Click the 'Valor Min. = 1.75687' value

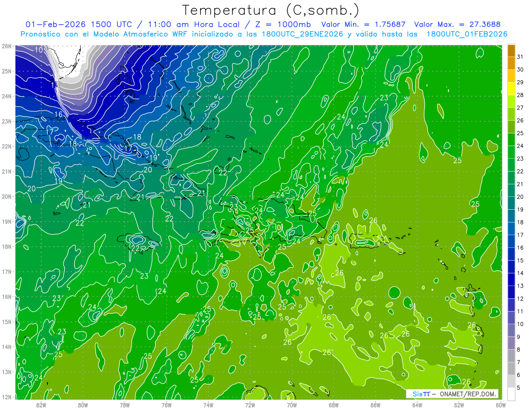click(364, 24)
